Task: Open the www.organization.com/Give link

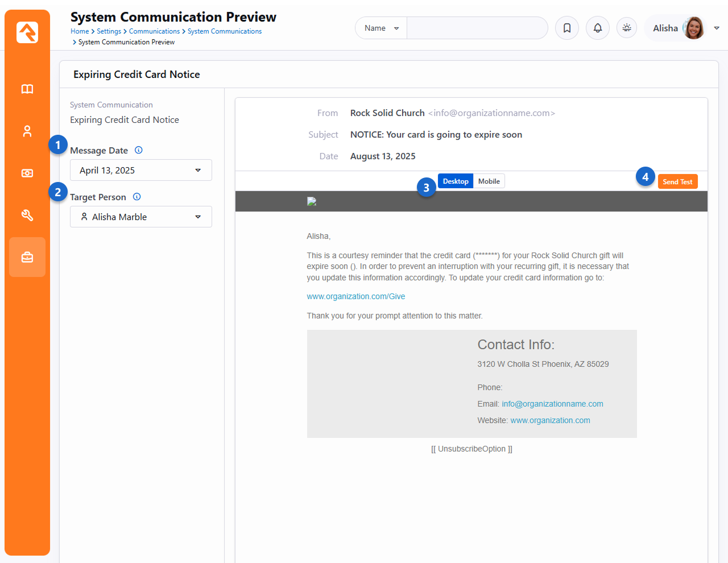Action: pos(356,297)
